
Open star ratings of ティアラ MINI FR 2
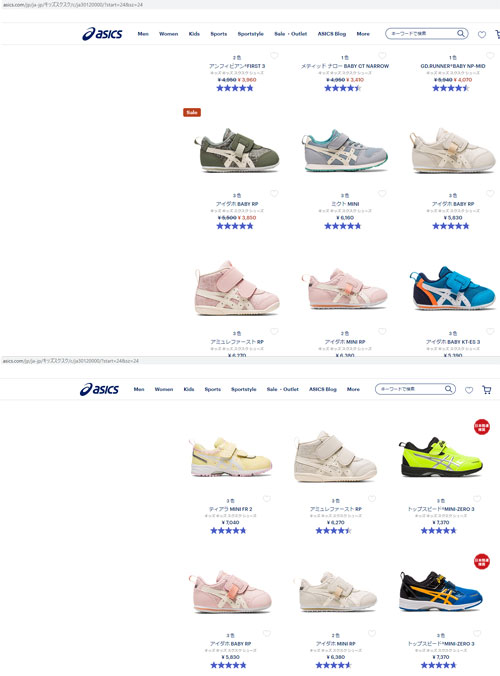click(228, 531)
